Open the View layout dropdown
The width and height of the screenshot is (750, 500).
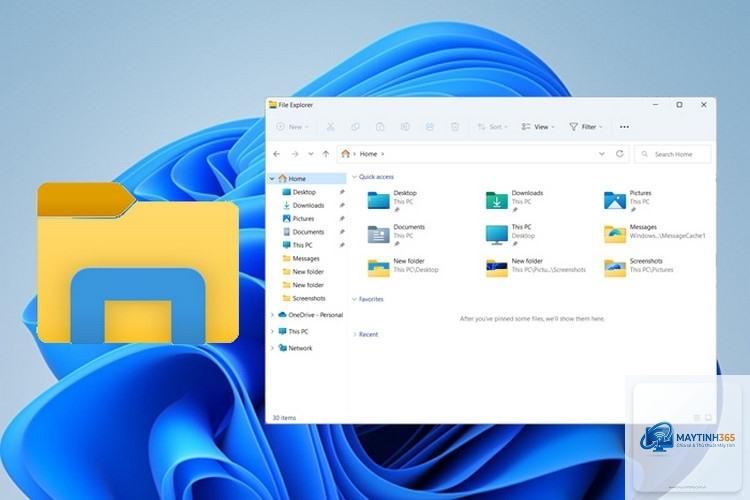pos(538,127)
